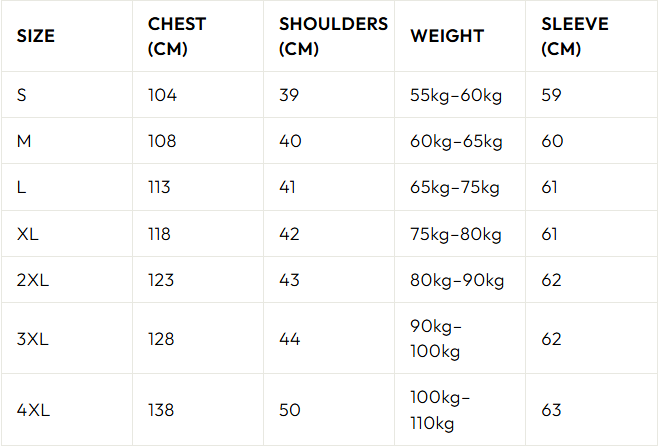This screenshot has height=447, width=659.
Task: Click the shoulders value 50 cell
Action: click(x=290, y=410)
